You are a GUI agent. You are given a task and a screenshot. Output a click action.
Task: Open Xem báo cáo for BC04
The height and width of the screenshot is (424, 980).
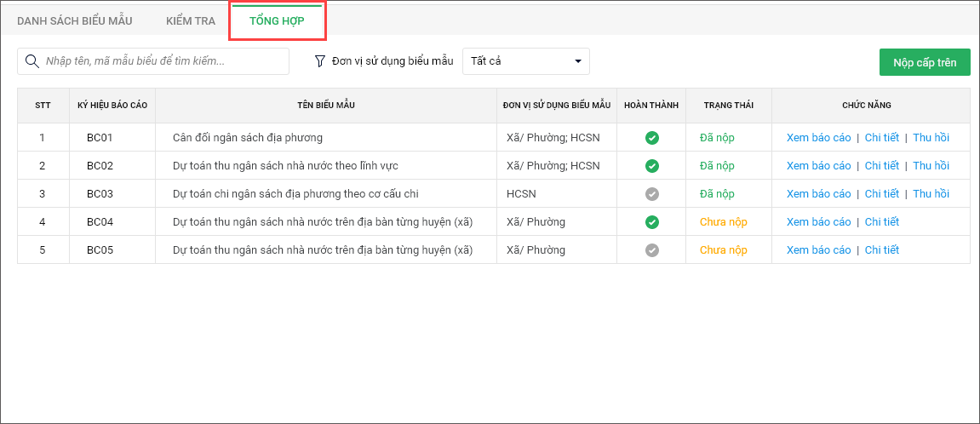click(818, 222)
